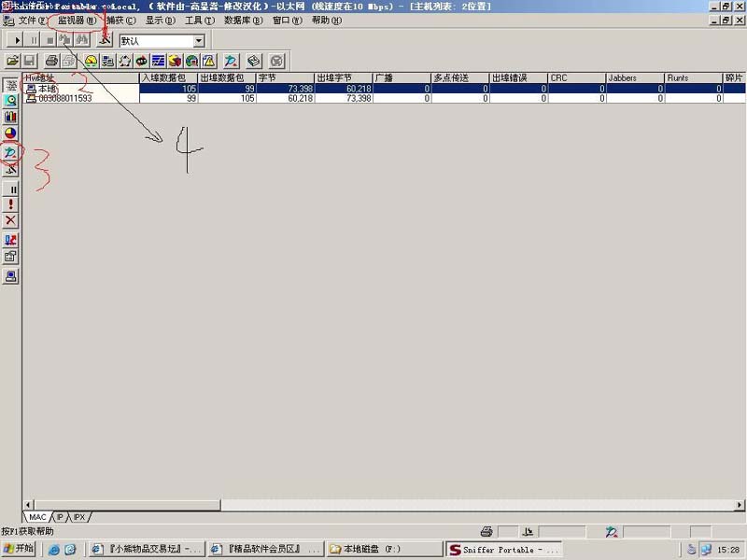Viewport: 747px width, 560px height.
Task: Click the 开始 Start button on taskbar
Action: (19, 549)
